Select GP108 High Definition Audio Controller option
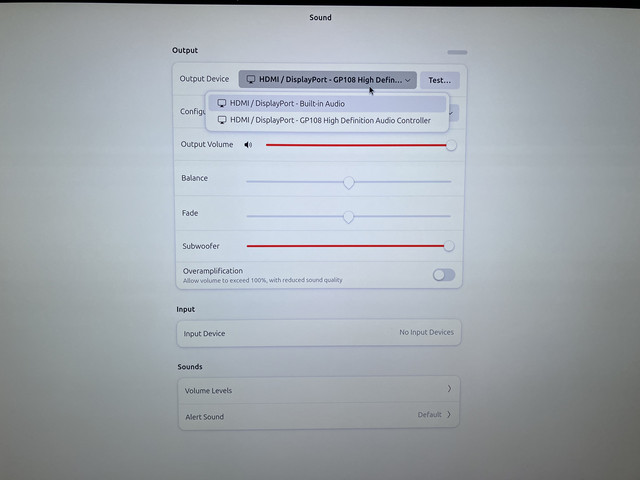The image size is (640, 480). pos(327,120)
